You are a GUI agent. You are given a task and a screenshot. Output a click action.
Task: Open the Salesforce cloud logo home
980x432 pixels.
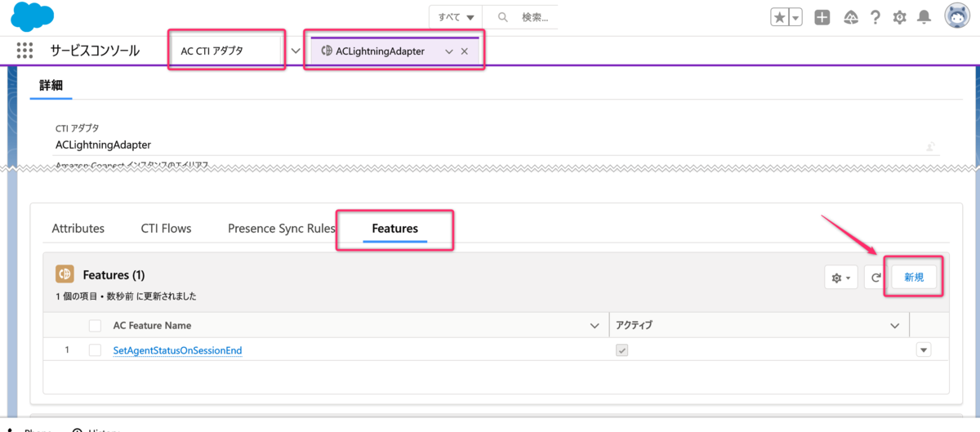tap(33, 16)
